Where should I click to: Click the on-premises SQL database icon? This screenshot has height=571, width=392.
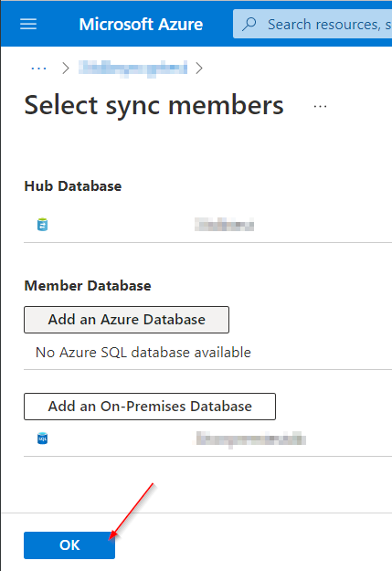(42, 439)
